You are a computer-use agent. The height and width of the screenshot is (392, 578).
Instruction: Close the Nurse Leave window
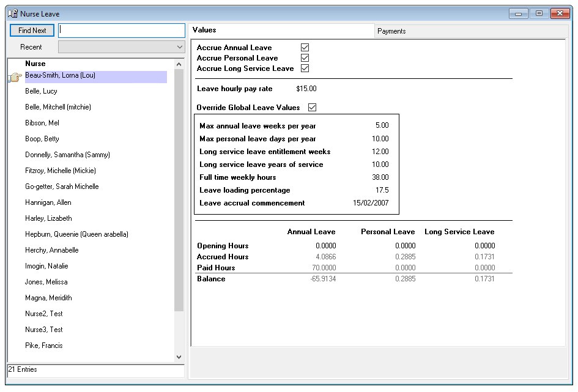[560, 13]
